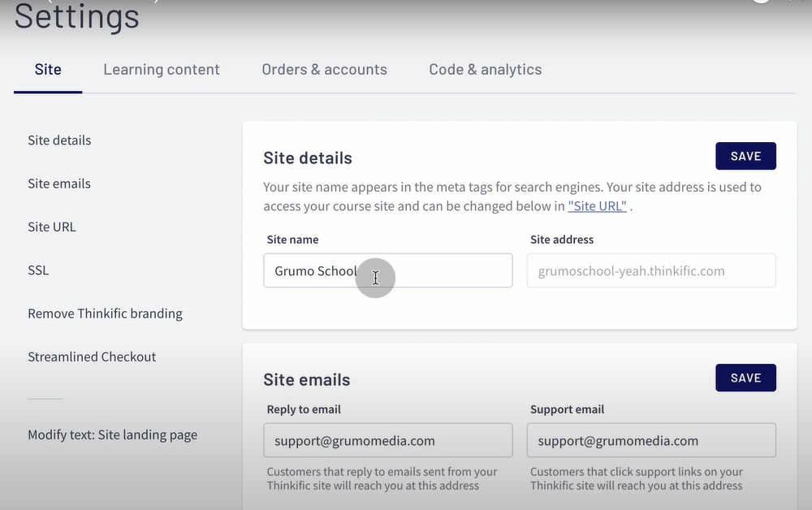Go to Remove Thinkific branding settings
812x510 pixels.
(105, 313)
